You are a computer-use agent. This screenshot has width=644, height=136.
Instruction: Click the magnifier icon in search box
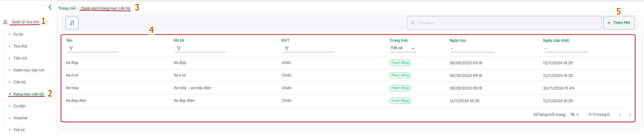tap(413, 23)
